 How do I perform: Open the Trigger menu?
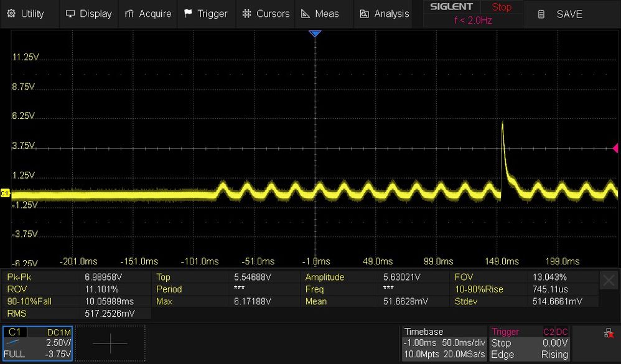coord(206,14)
